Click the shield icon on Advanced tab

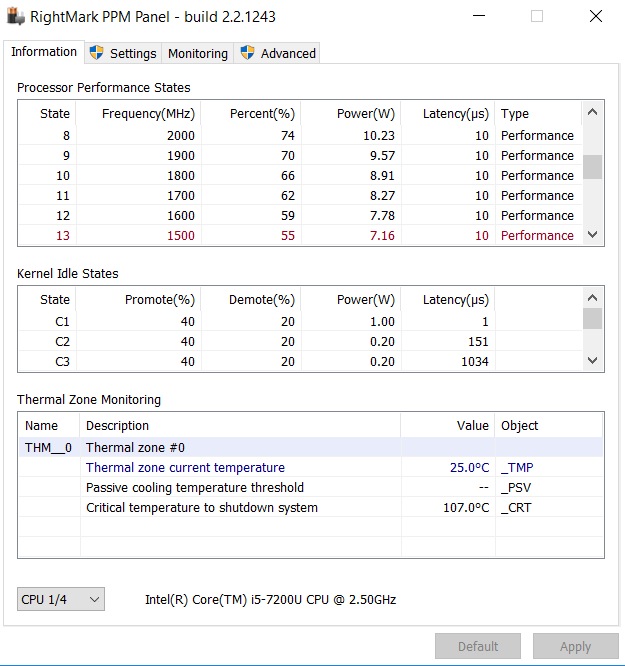[247, 53]
